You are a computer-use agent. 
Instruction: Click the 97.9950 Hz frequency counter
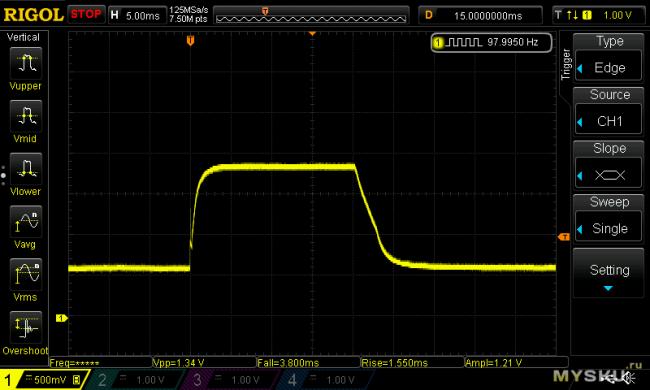coord(492,42)
